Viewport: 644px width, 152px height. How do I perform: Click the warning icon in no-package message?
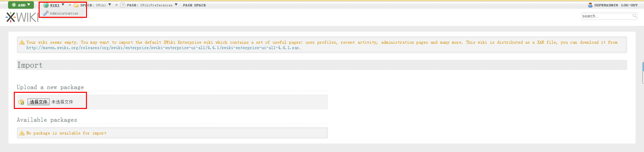22,133
